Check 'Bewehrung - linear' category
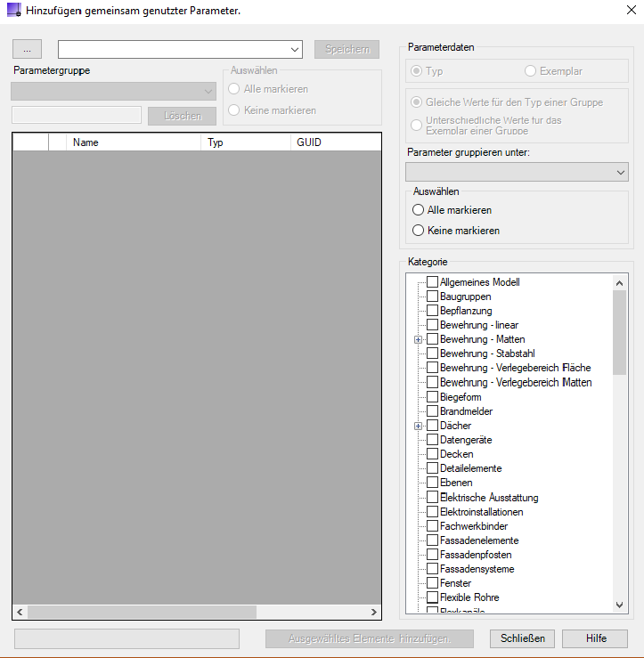644x658 pixels. point(432,325)
